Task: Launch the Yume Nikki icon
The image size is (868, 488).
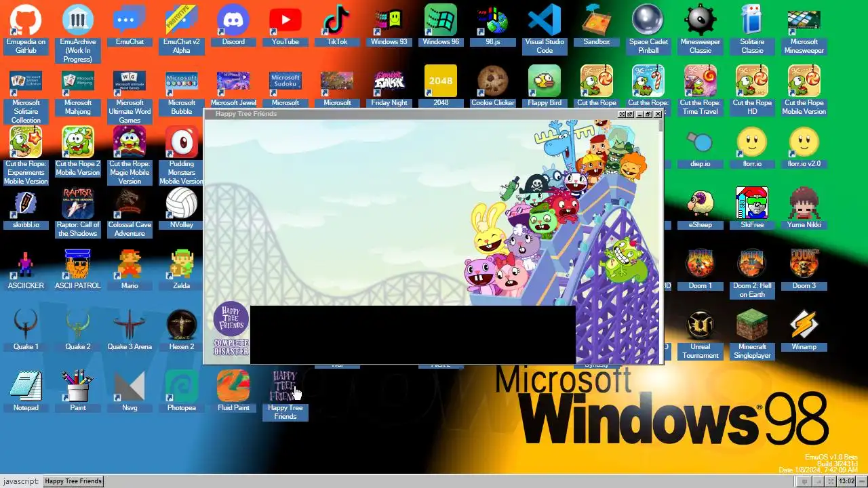Action: [x=804, y=204]
